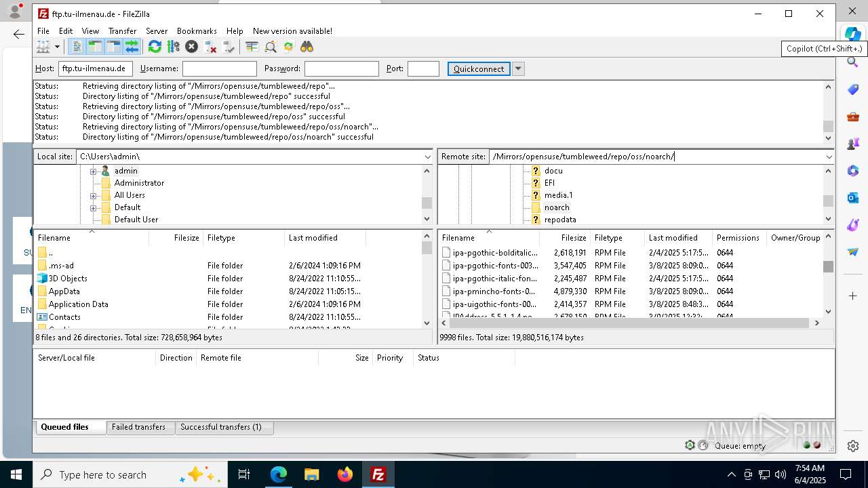
Task: Select noarch folder in remote tree
Action: (557, 207)
